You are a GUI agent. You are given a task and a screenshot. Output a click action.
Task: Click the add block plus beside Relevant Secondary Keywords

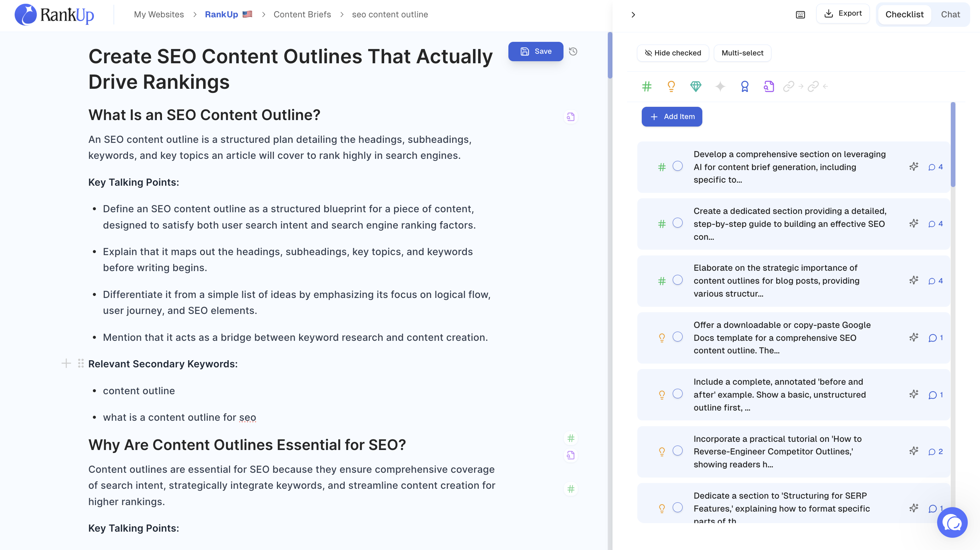[x=66, y=363]
